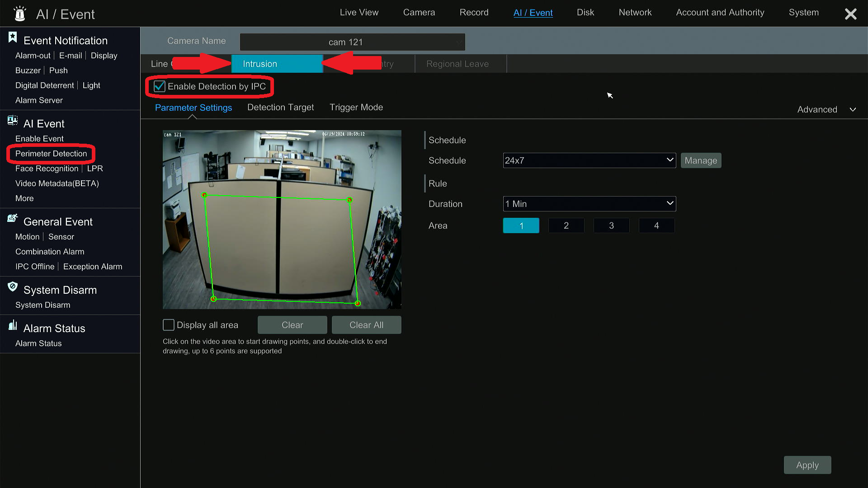Click the Manage button for schedules

pos(701,160)
